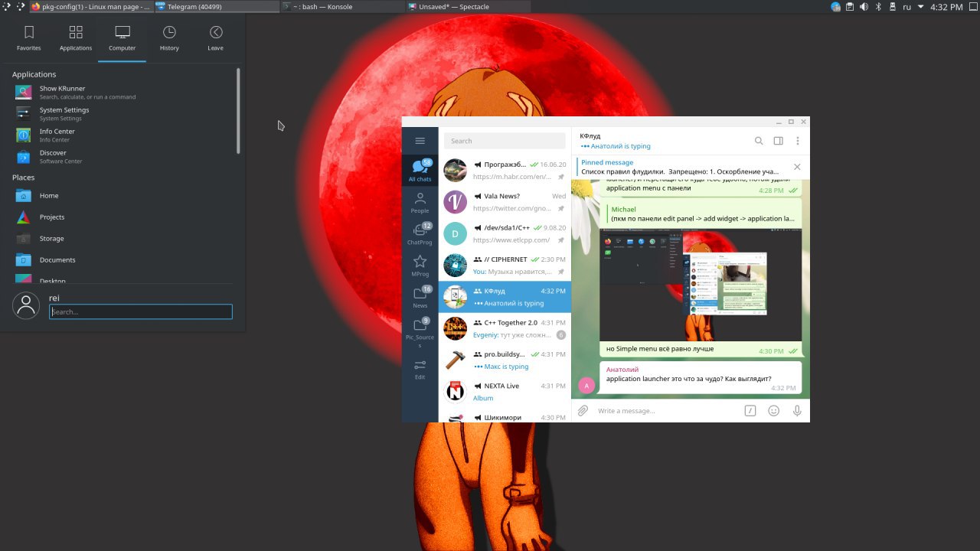The height and width of the screenshot is (551, 980).
Task: Record a voice message
Action: (x=797, y=411)
